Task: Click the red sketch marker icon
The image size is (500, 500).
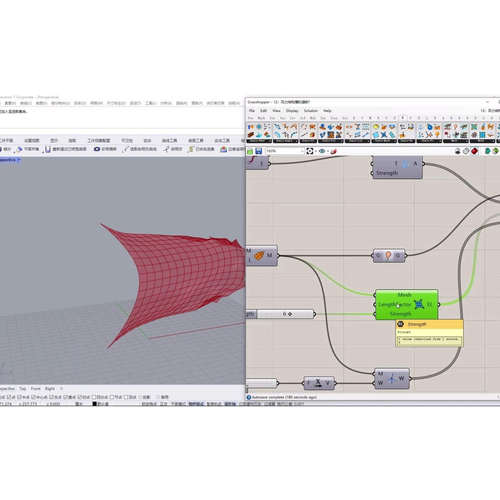Action: (333, 151)
